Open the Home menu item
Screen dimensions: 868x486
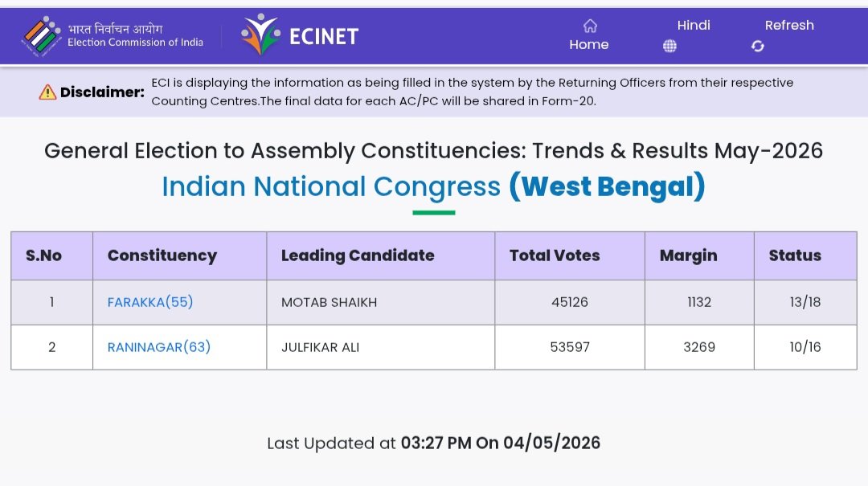pyautogui.click(x=589, y=45)
